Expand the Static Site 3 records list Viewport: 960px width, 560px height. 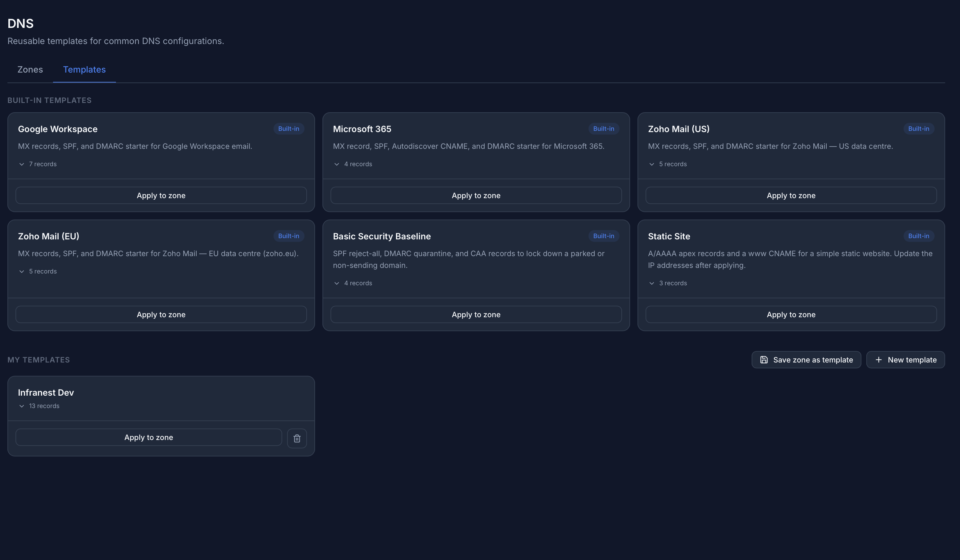coord(667,283)
